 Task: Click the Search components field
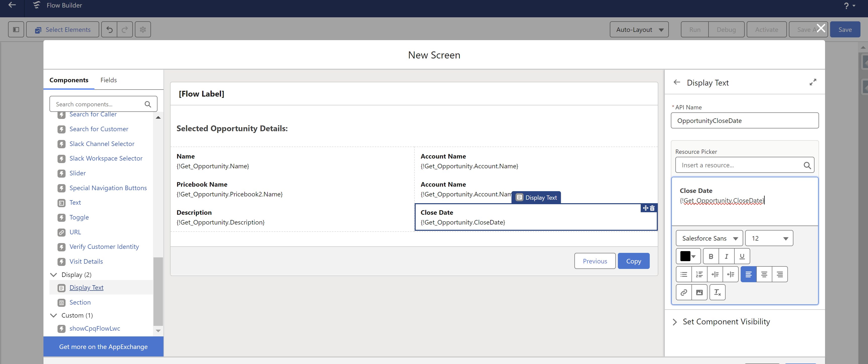click(103, 104)
